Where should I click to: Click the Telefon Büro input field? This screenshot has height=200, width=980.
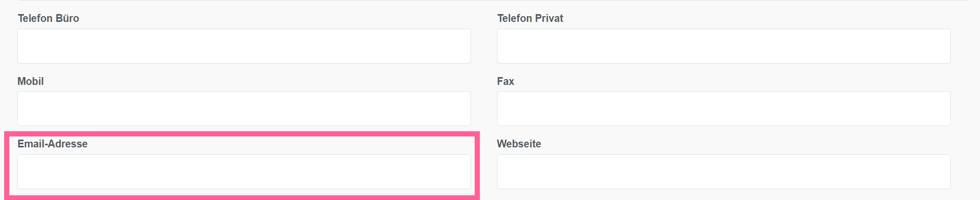[244, 46]
